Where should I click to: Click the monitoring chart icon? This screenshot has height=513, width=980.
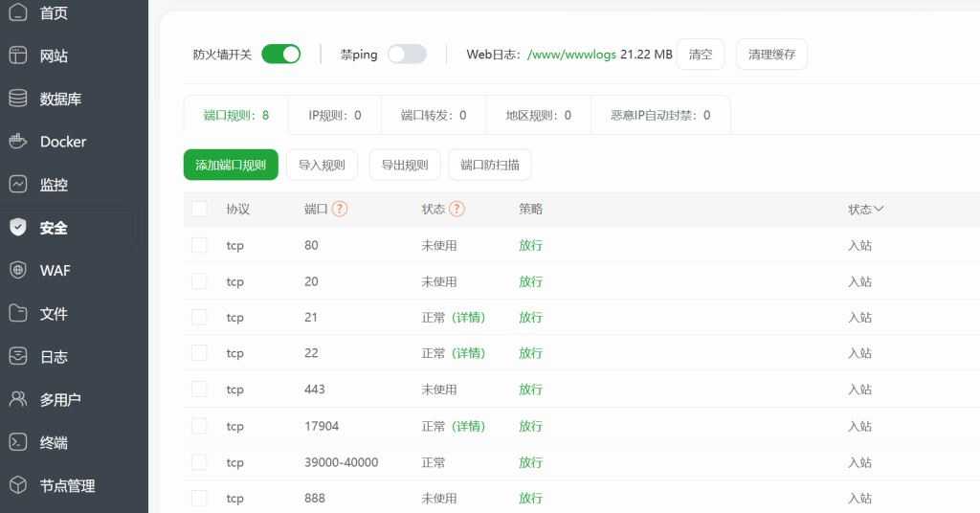click(x=18, y=185)
